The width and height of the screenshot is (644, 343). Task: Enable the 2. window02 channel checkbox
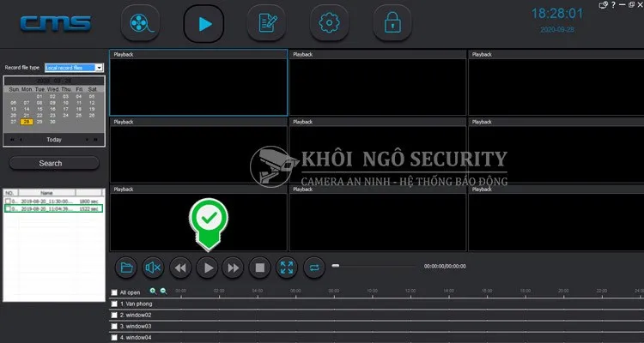click(x=114, y=315)
